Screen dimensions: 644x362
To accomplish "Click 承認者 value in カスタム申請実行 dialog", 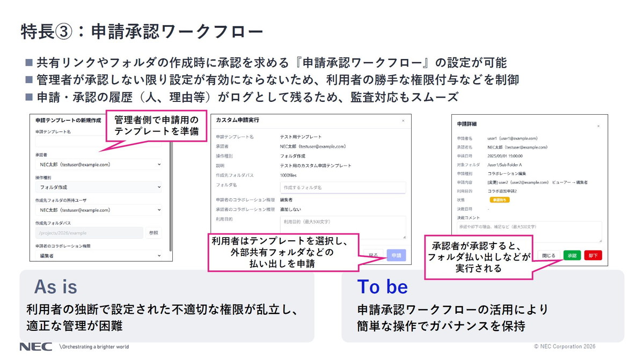I will (313, 146).
